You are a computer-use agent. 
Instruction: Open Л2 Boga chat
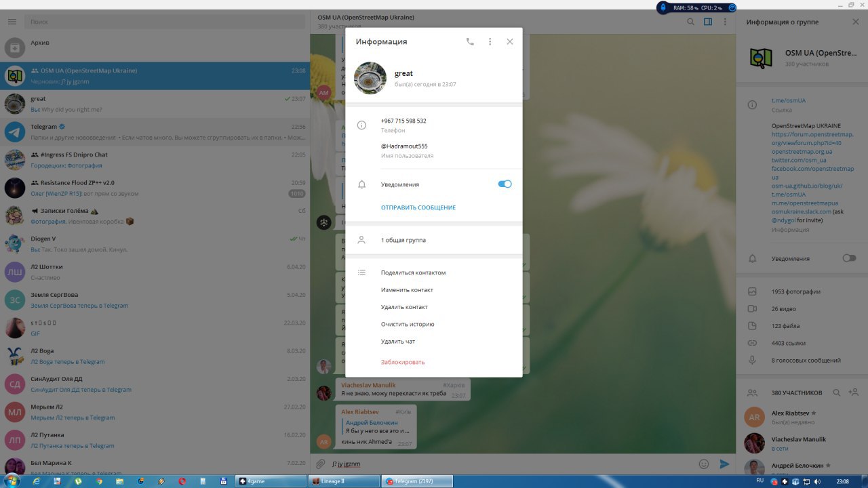pyautogui.click(x=155, y=356)
